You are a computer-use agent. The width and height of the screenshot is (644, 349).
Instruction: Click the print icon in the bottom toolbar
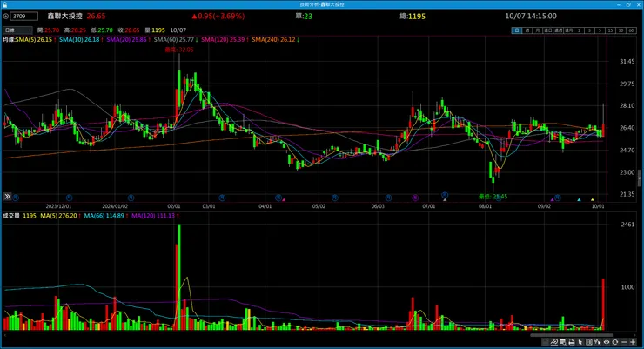click(572, 342)
